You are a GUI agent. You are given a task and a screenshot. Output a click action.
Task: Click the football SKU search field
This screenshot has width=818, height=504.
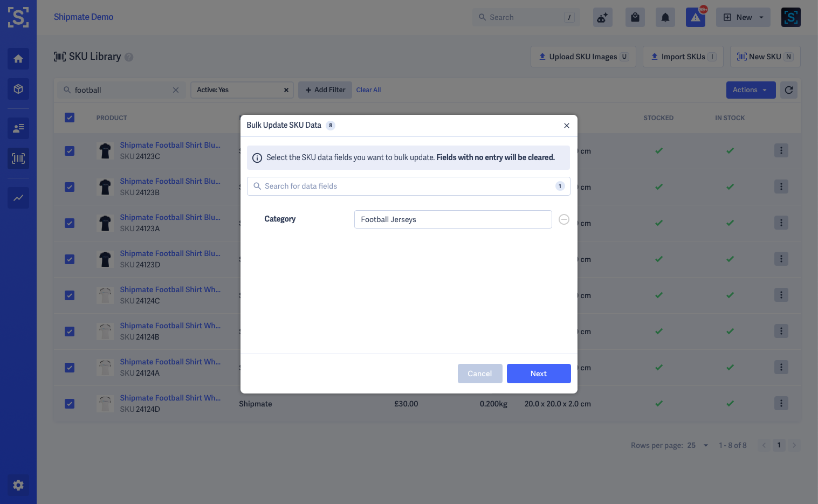tap(121, 90)
